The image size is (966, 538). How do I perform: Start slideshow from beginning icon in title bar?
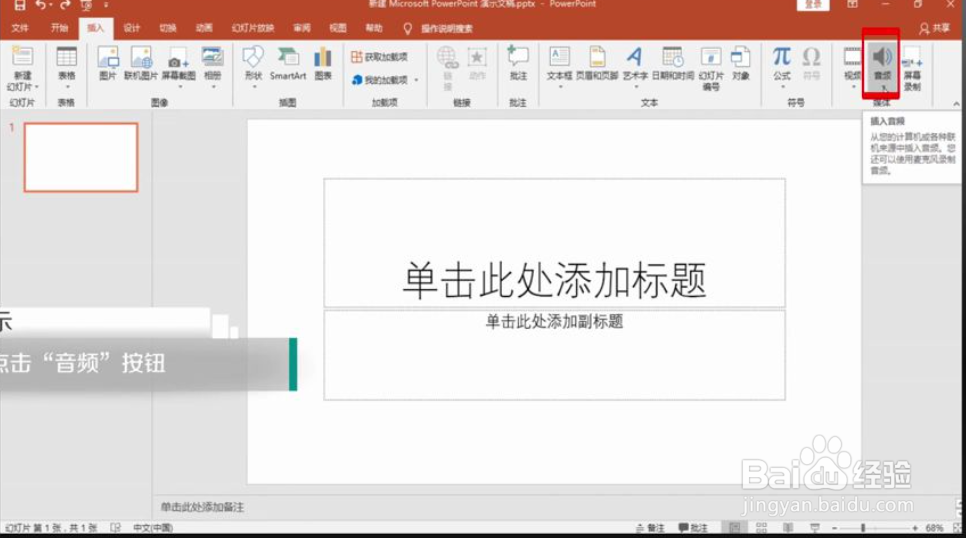(86, 5)
